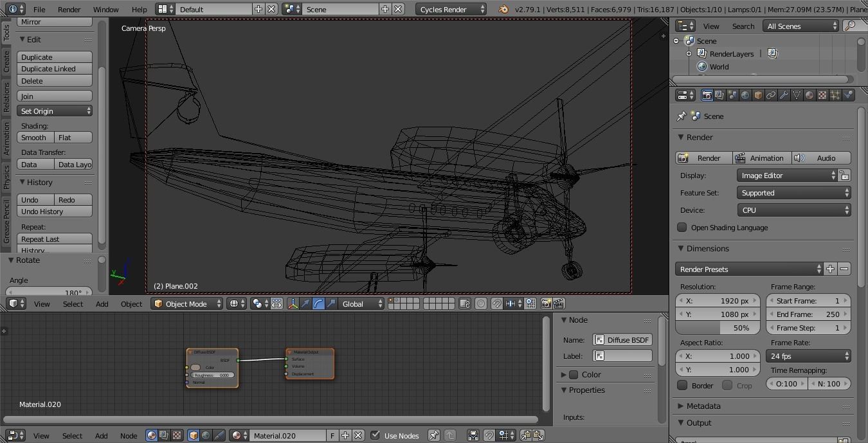Open the 24 fps frame rate dropdown
868x443 pixels.
pos(808,356)
